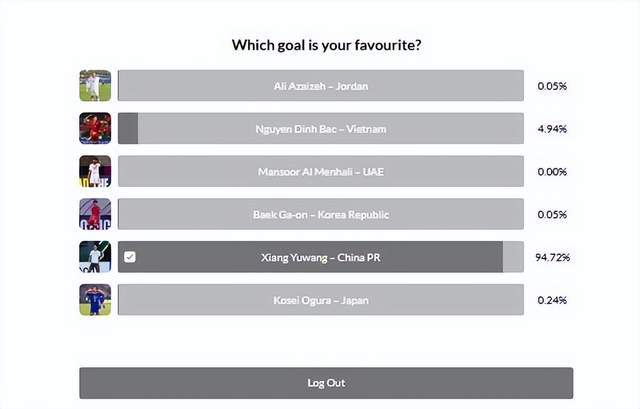Select Mansoor Al Menhali – UAE option
The width and height of the screenshot is (640, 409).
tap(320, 172)
